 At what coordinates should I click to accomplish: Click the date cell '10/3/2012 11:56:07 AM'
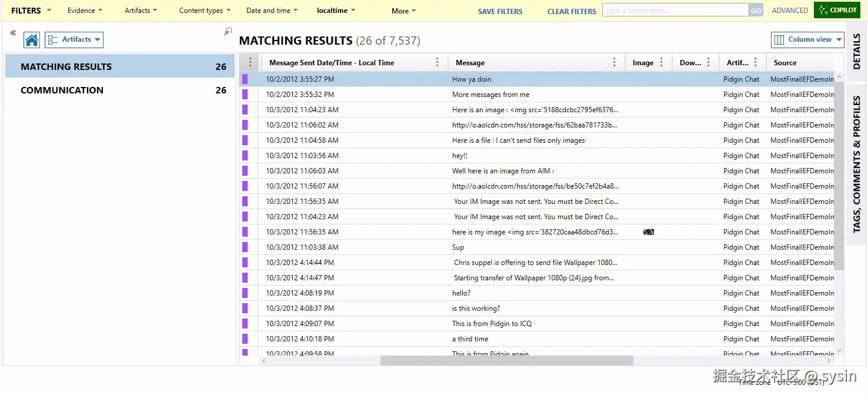click(x=302, y=186)
